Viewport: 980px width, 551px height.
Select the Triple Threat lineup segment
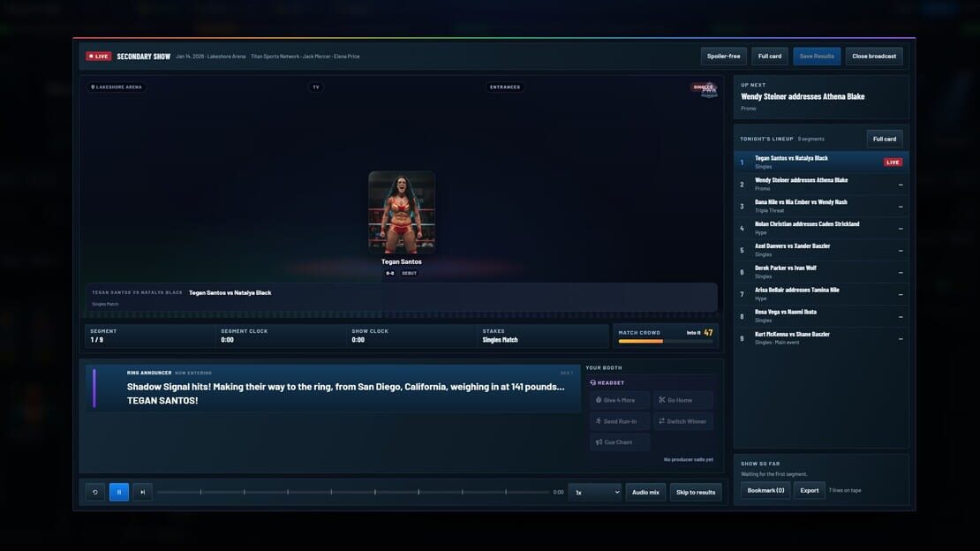coord(821,207)
